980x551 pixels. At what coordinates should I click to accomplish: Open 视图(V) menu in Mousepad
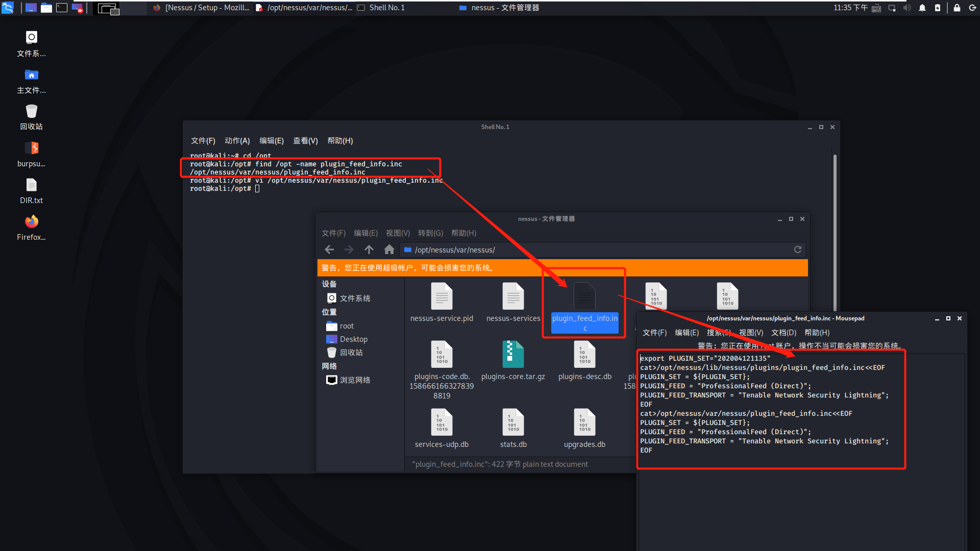(751, 333)
